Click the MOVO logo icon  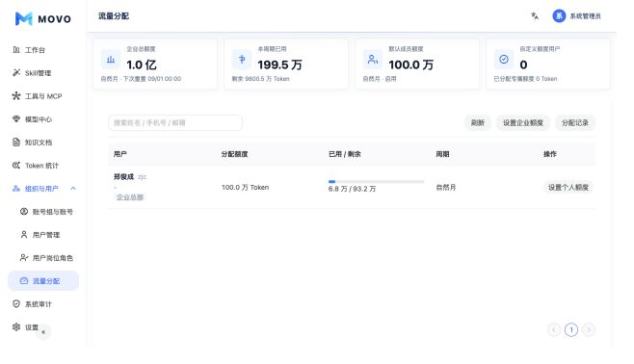pos(23,18)
